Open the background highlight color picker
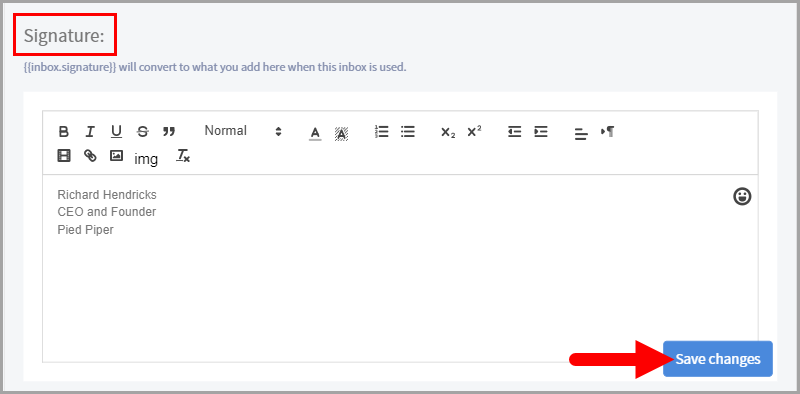 [x=341, y=133]
